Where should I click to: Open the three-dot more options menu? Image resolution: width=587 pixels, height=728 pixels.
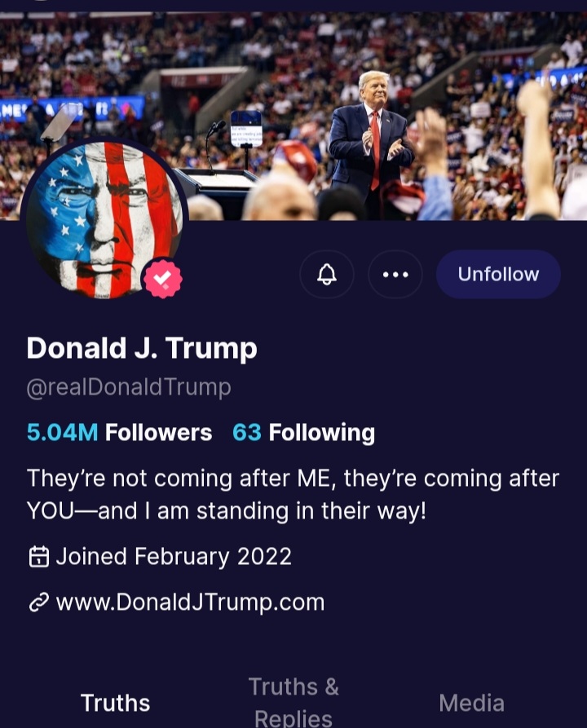coord(395,275)
